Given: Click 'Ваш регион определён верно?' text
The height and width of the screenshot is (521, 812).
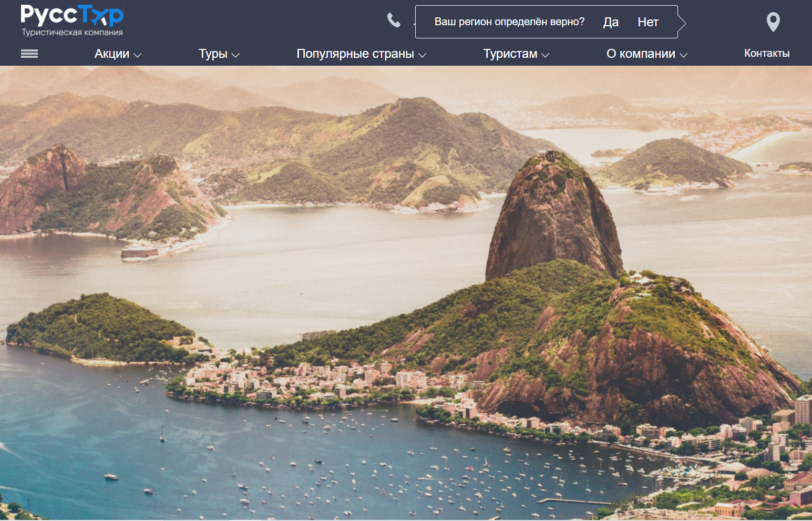Looking at the screenshot, I should pyautogui.click(x=509, y=22).
